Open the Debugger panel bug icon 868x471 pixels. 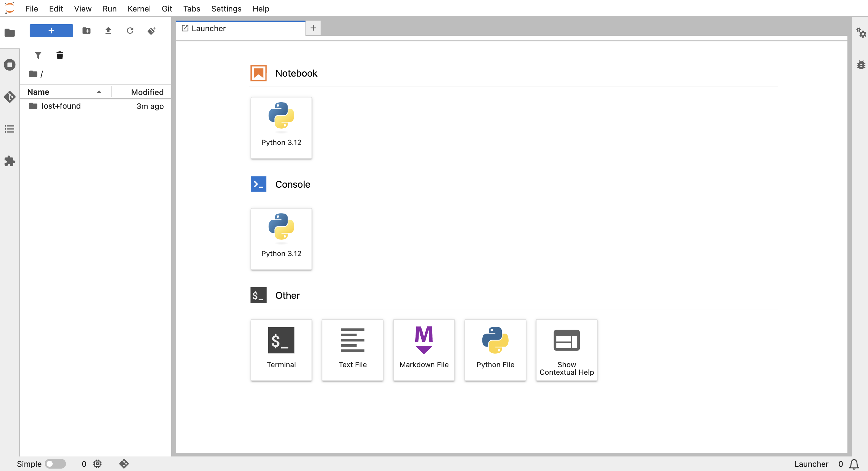pos(861,65)
